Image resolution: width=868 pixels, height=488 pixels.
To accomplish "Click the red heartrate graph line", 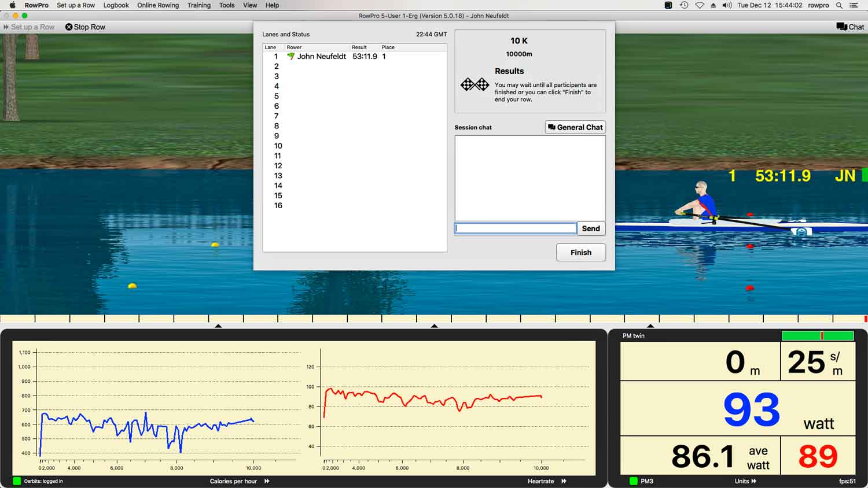I will pos(434,398).
